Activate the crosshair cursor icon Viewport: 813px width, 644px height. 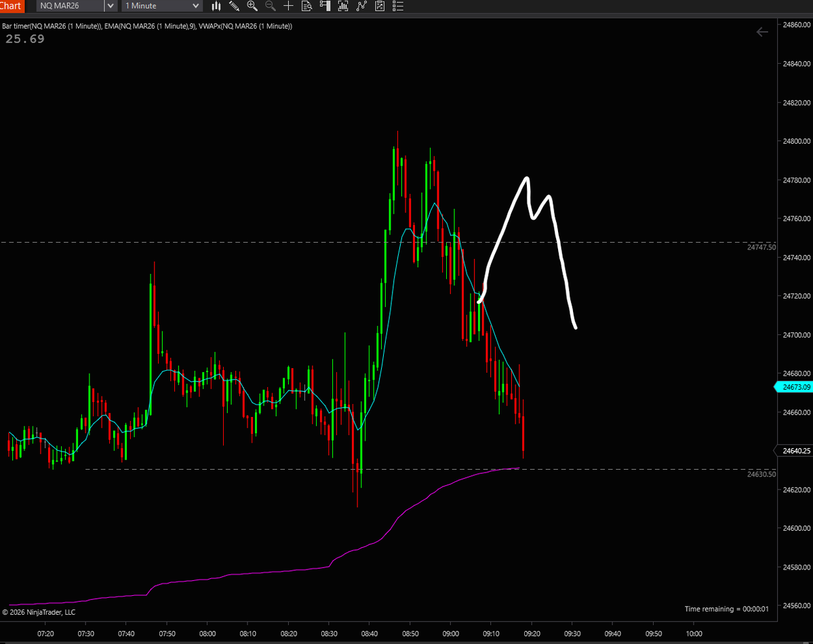click(x=288, y=6)
